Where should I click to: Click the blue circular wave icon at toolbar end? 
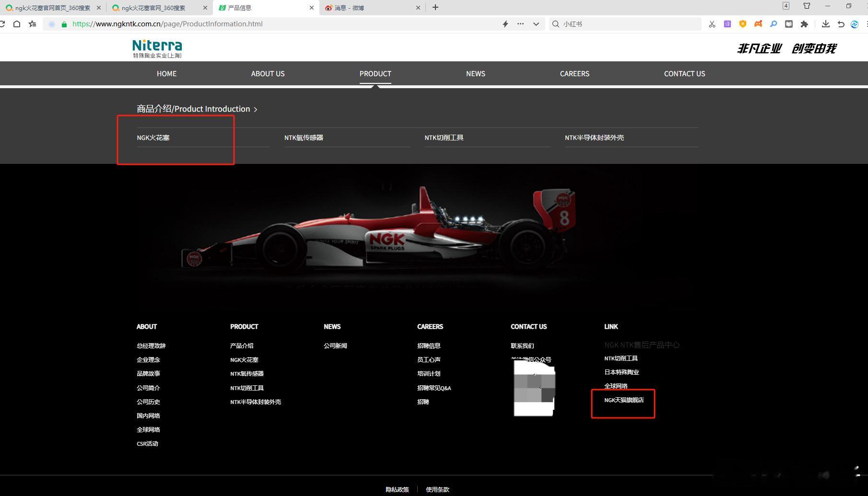(x=855, y=24)
